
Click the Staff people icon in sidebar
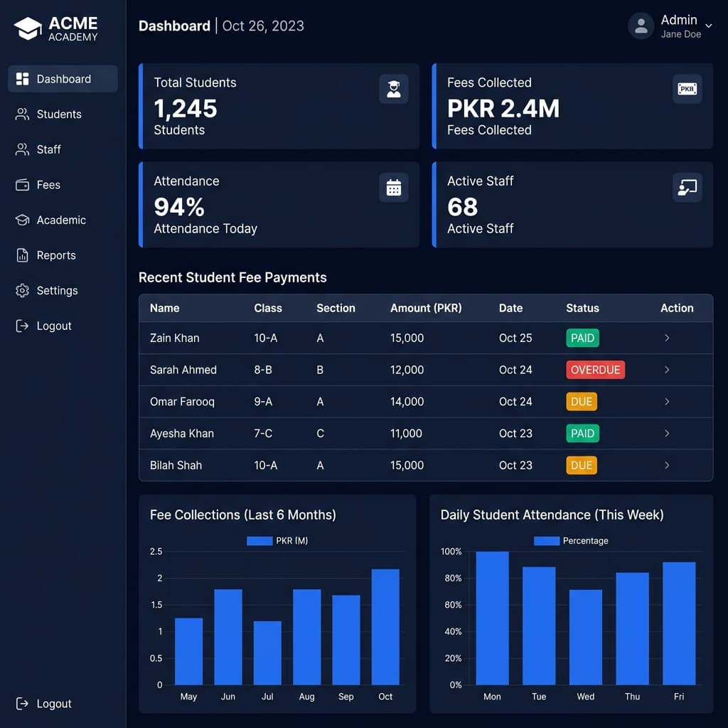coord(22,149)
